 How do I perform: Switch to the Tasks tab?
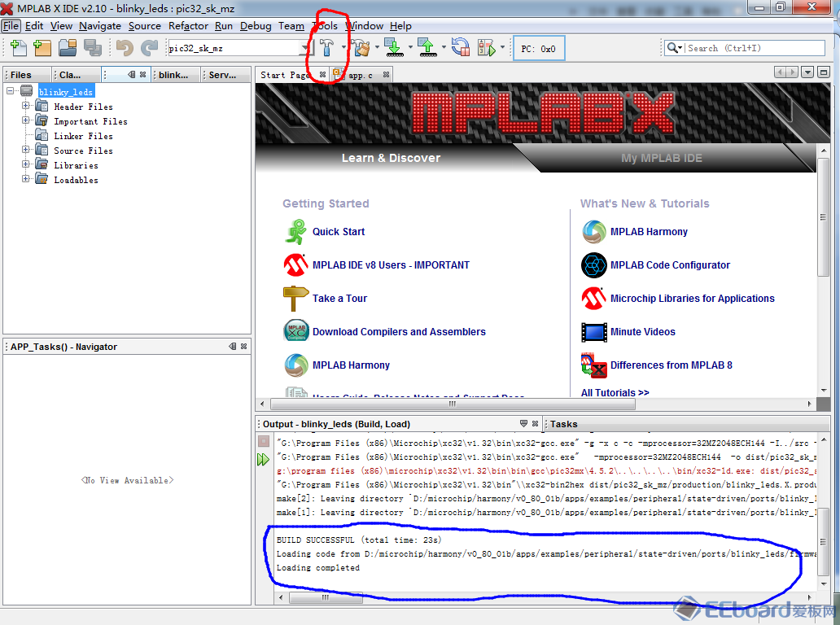click(x=563, y=424)
